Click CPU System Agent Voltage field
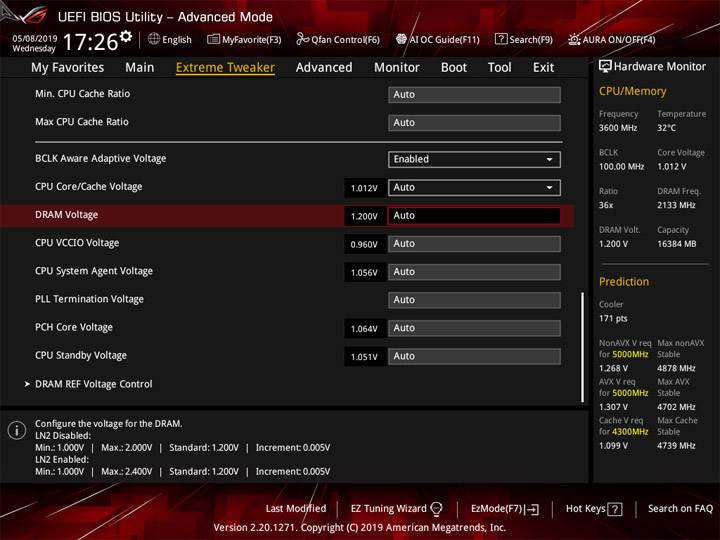This screenshot has height=540, width=720. pyautogui.click(x=474, y=272)
